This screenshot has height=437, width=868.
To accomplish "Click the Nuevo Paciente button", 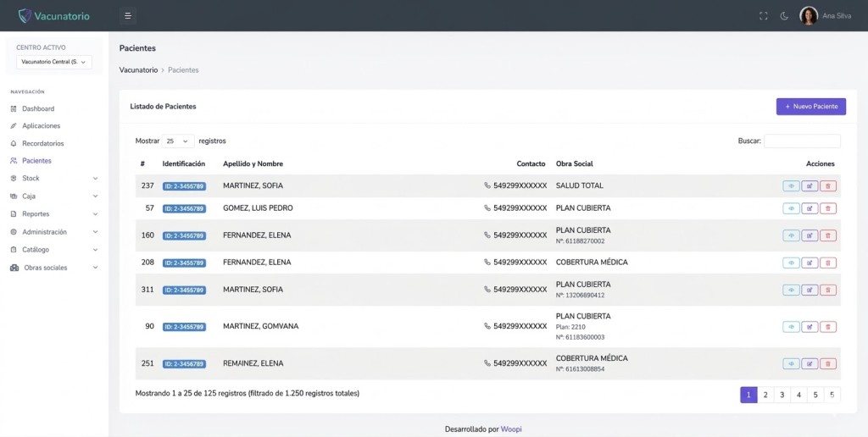I will tap(810, 107).
